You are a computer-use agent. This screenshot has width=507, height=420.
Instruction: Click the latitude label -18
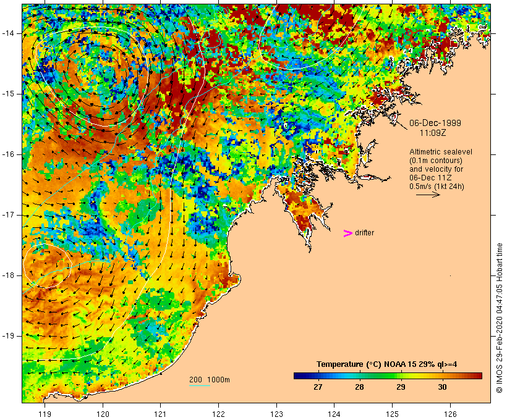coord(7,275)
